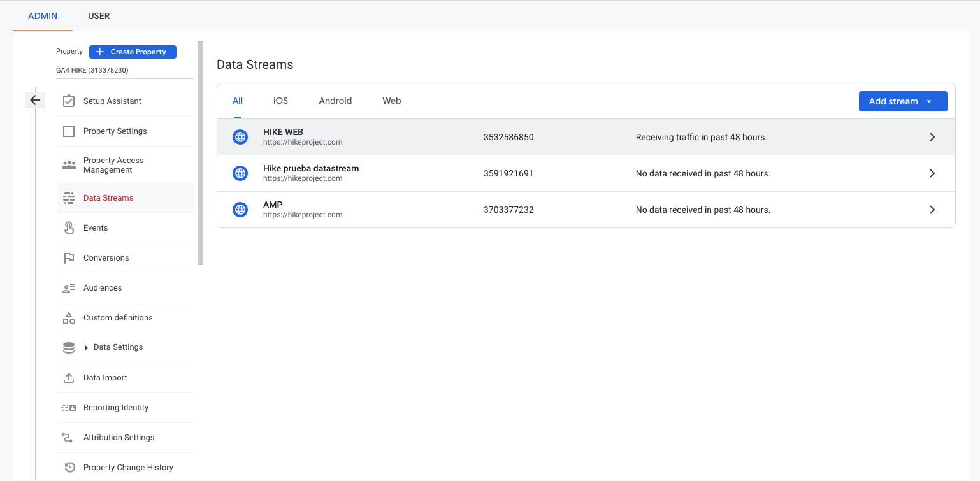Viewport: 980px width, 481px height.
Task: Click stream ID 3591921691
Action: (x=508, y=173)
